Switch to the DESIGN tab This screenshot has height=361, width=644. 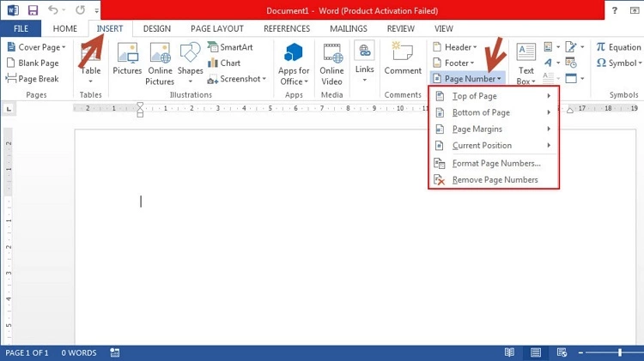point(157,28)
